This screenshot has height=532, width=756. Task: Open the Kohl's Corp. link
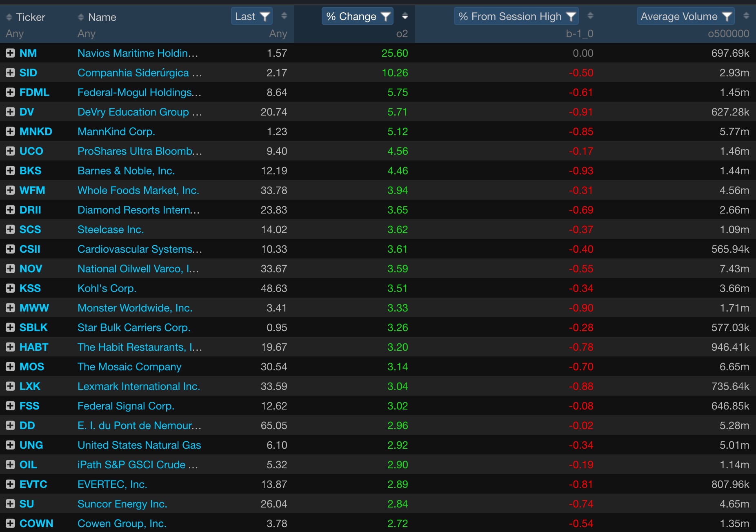[x=107, y=288]
